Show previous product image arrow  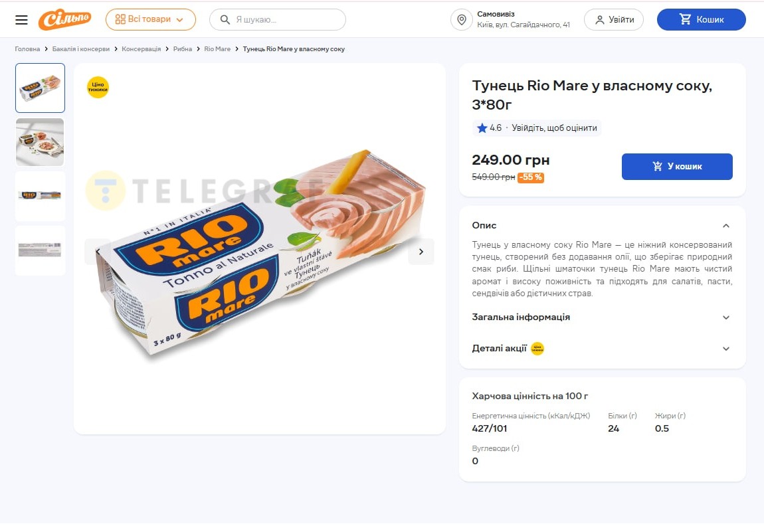point(98,252)
